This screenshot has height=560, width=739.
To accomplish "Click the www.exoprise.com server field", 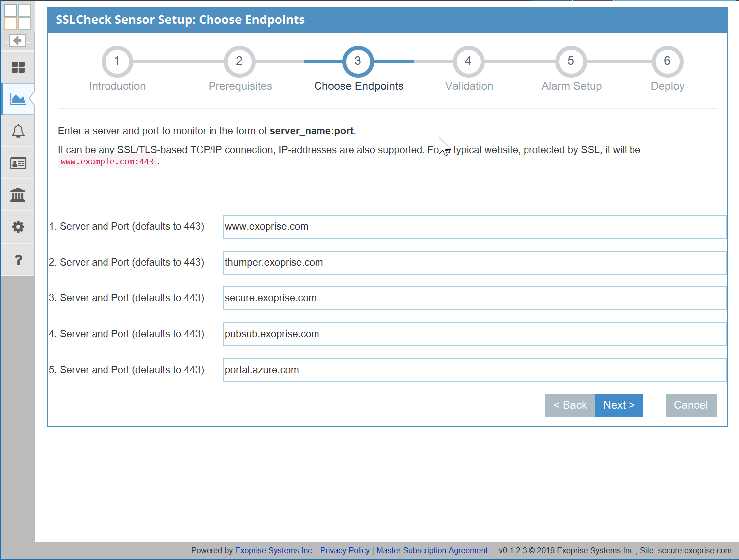I will point(474,227).
